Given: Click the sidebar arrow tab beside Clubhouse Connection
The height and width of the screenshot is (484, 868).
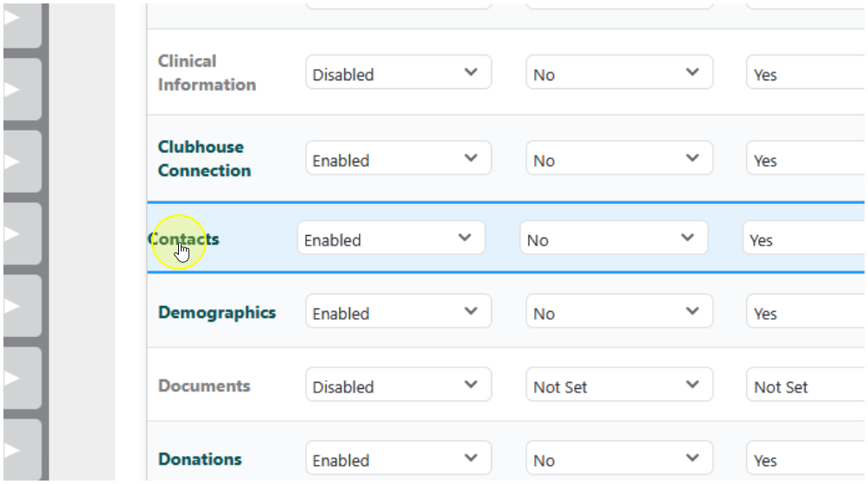Looking at the screenshot, I should point(19,161).
